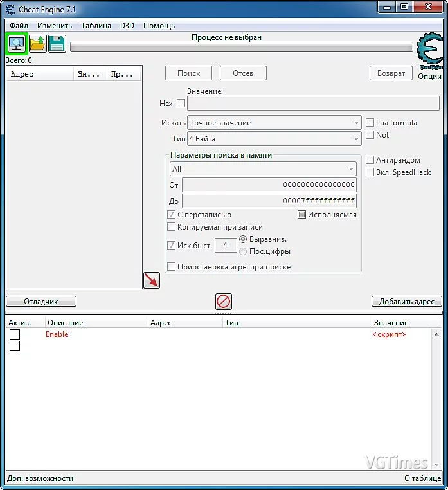Toggle the Hex checkbox
The height and width of the screenshot is (490, 448).
[181, 104]
